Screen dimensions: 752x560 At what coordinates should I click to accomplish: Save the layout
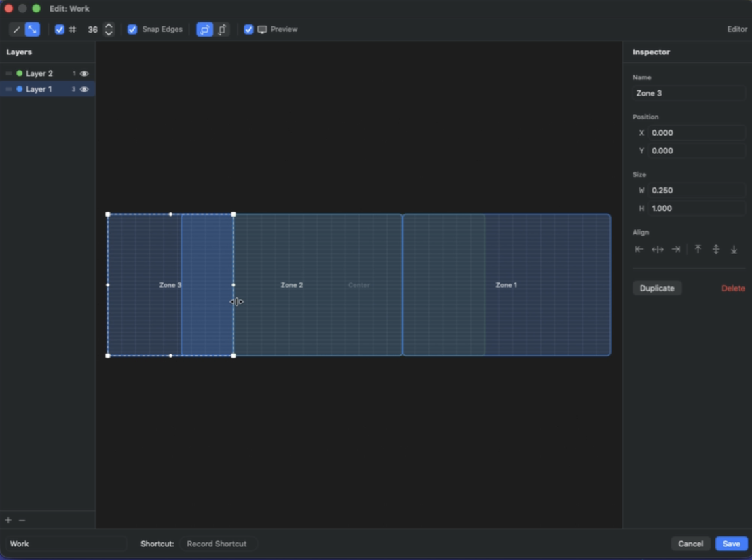tap(731, 544)
